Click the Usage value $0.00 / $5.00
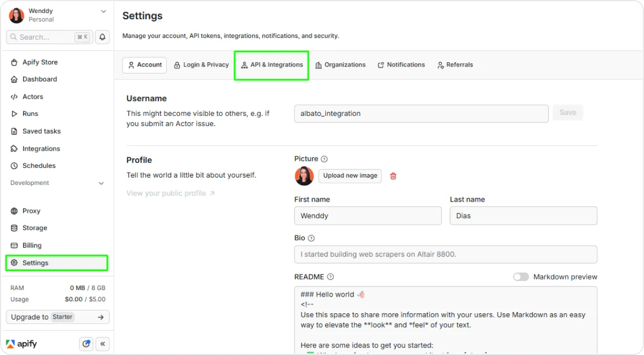The width and height of the screenshot is (644, 355). click(x=85, y=299)
